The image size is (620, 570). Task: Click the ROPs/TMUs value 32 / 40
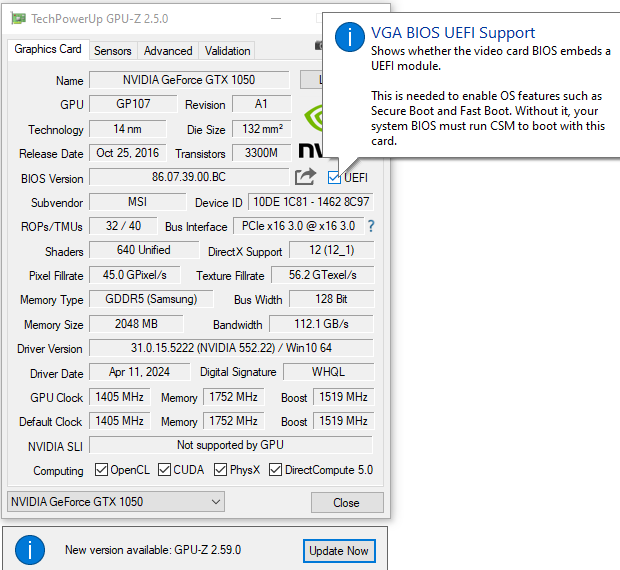[123, 226]
